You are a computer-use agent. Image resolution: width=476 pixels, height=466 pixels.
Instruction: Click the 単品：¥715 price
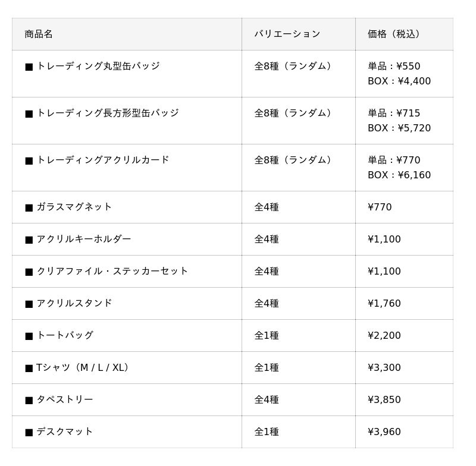coord(394,114)
